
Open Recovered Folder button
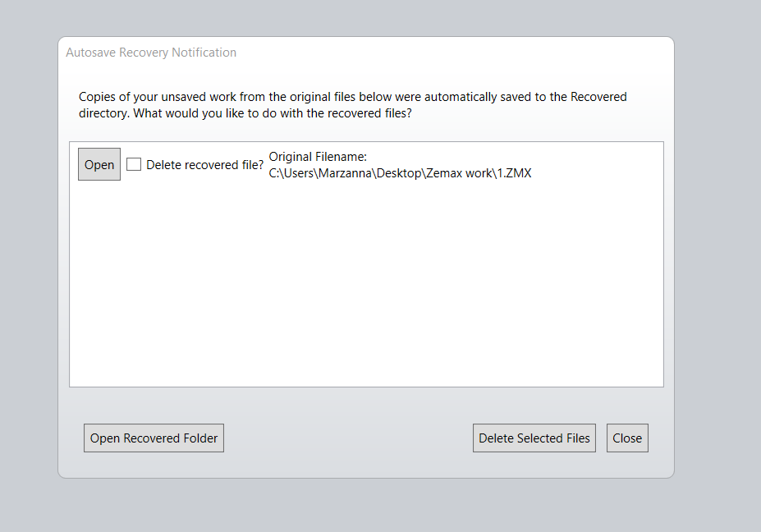[x=154, y=438]
